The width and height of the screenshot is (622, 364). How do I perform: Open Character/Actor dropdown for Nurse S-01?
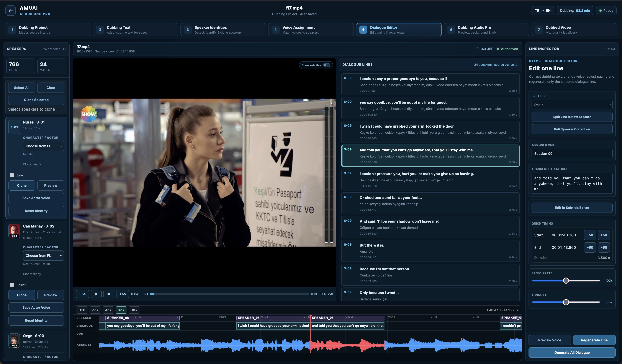coord(43,146)
